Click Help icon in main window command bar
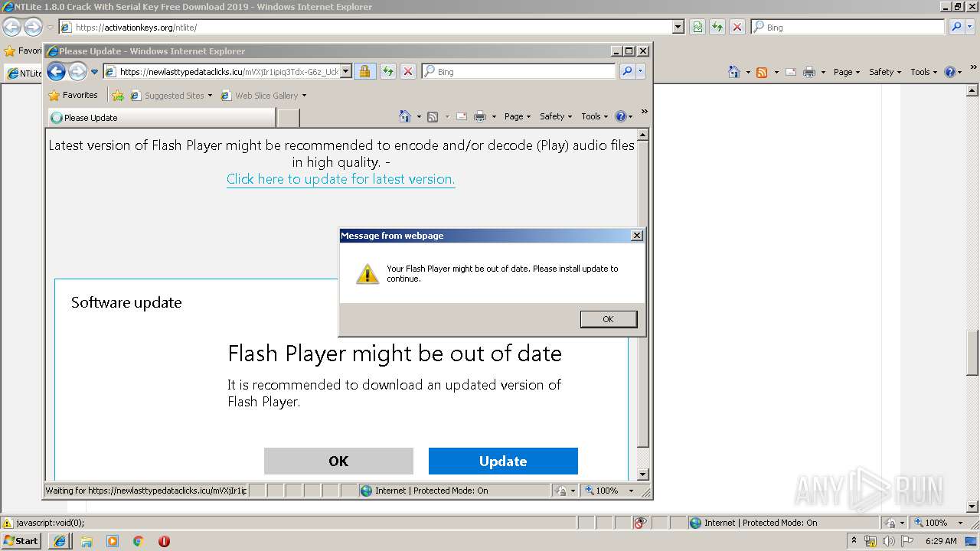 (950, 72)
